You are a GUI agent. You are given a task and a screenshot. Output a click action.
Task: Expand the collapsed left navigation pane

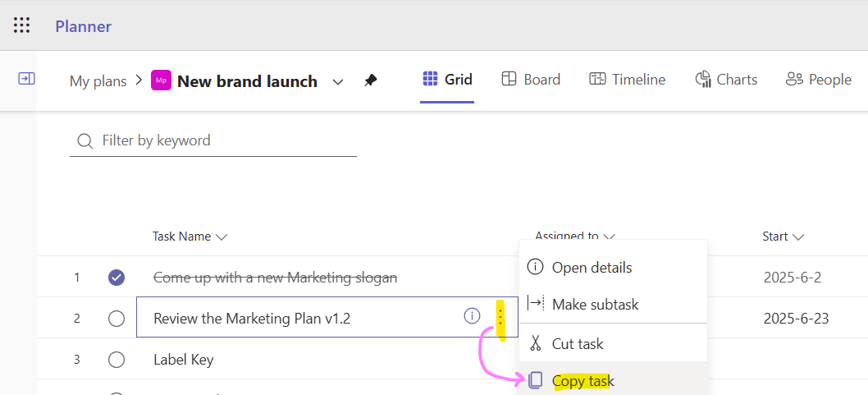pyautogui.click(x=26, y=79)
